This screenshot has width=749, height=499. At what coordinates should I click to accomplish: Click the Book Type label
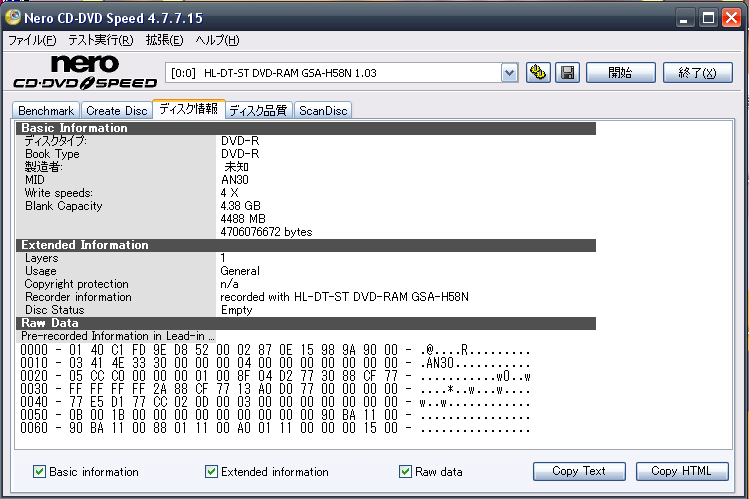(x=52, y=154)
